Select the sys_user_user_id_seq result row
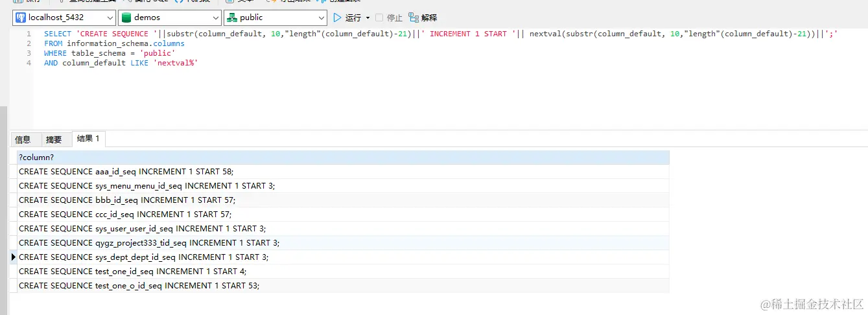 pyautogui.click(x=343, y=229)
